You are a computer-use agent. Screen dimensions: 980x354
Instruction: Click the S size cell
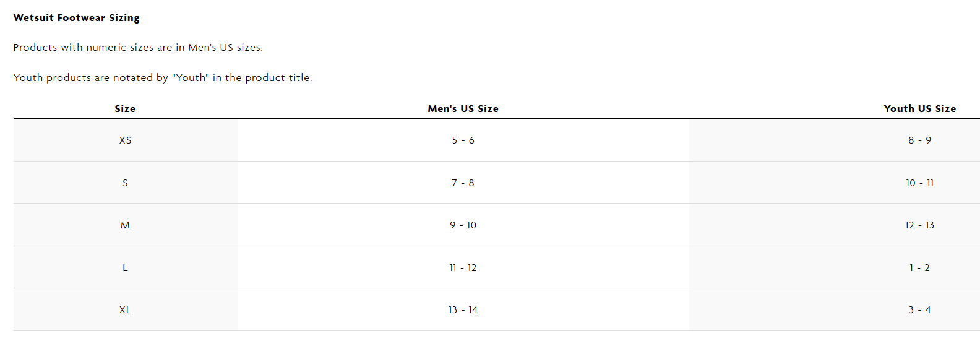[x=126, y=183]
